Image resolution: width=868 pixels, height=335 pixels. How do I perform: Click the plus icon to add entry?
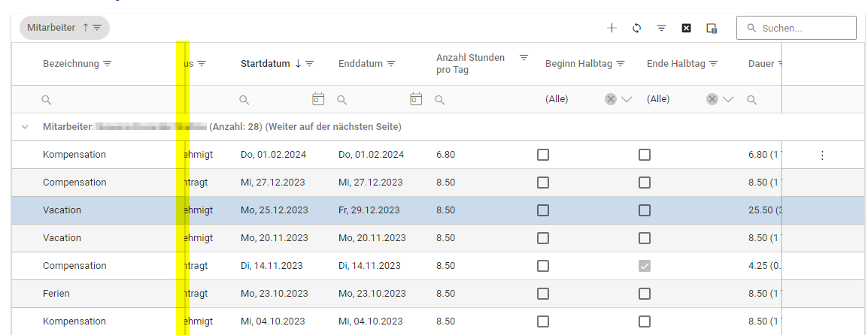point(612,28)
